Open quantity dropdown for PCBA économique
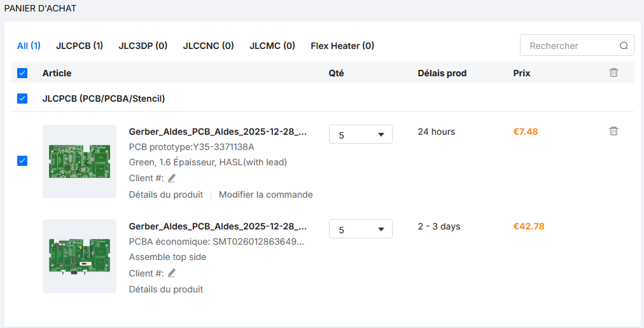The width and height of the screenshot is (644, 328). (x=360, y=229)
